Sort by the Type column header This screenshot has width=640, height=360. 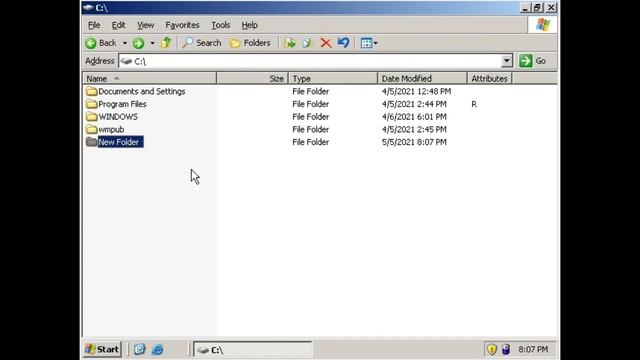(x=333, y=78)
